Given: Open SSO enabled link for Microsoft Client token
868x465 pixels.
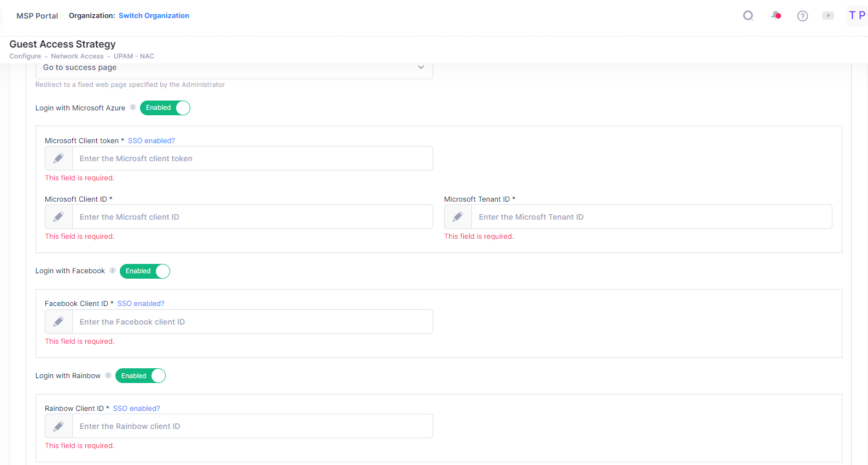Looking at the screenshot, I should click(x=152, y=141).
